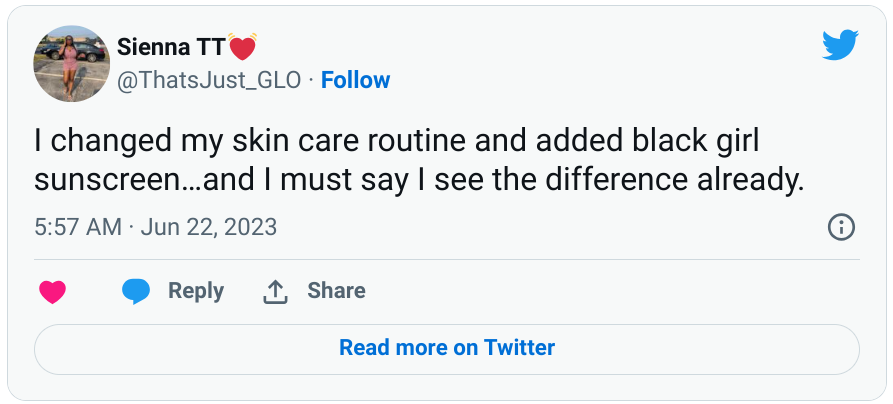This screenshot has height=404, width=893.
Task: Click the @ThatsJust_GLO handle
Action: 209,80
